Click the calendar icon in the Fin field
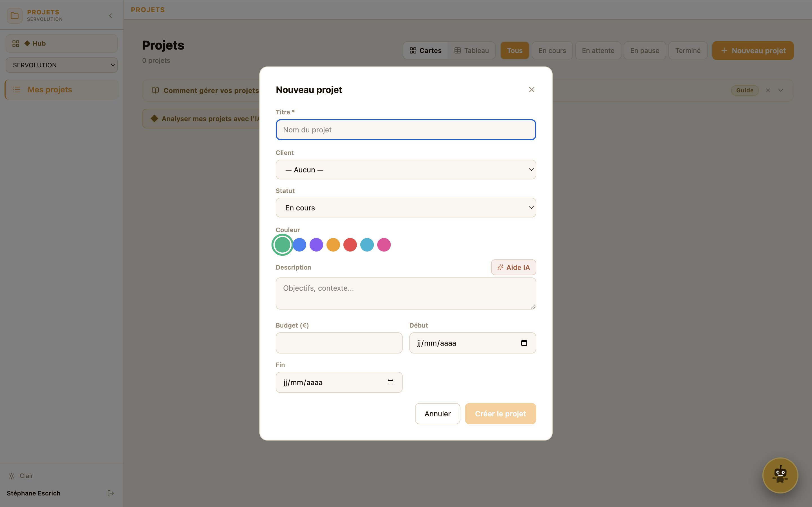Viewport: 812px width, 507px height. 390,382
